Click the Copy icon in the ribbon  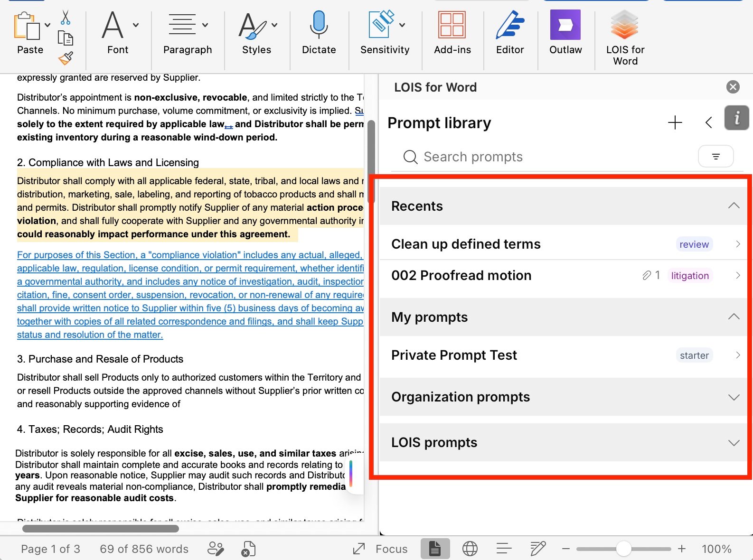[x=65, y=37]
